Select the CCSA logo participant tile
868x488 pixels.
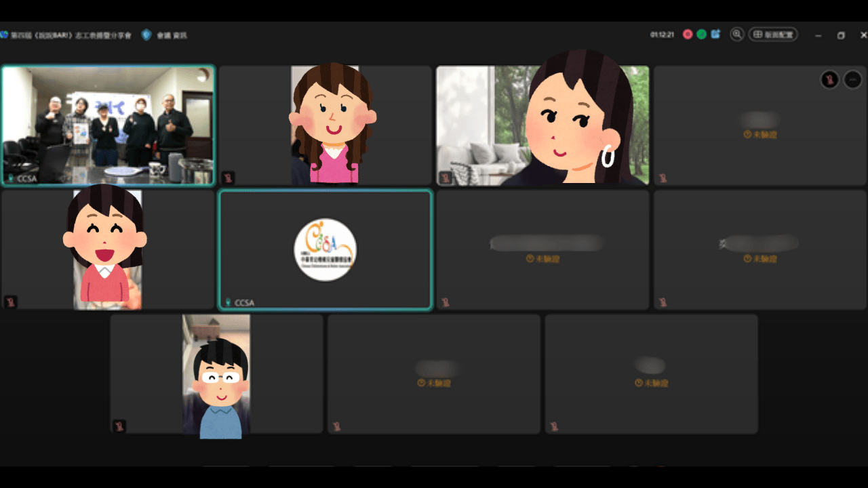[x=325, y=250]
